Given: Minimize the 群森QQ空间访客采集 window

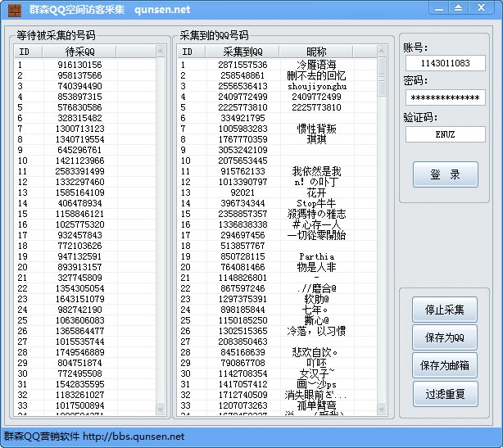Looking at the screenshot, I should pyautogui.click(x=439, y=8).
